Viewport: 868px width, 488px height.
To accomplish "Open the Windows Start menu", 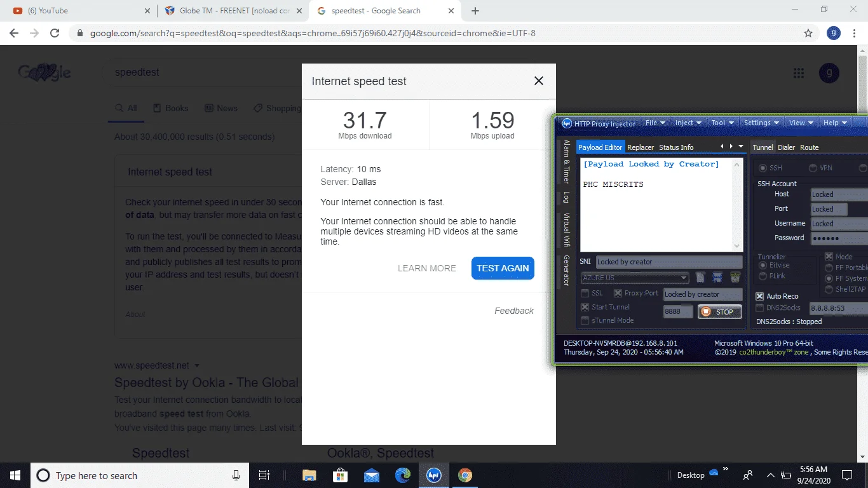I will [15, 475].
